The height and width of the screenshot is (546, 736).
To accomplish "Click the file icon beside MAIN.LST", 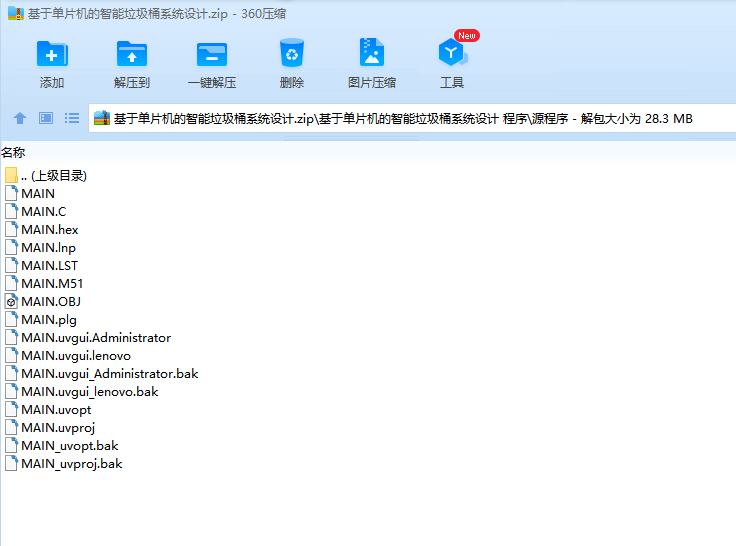I will pyautogui.click(x=11, y=265).
